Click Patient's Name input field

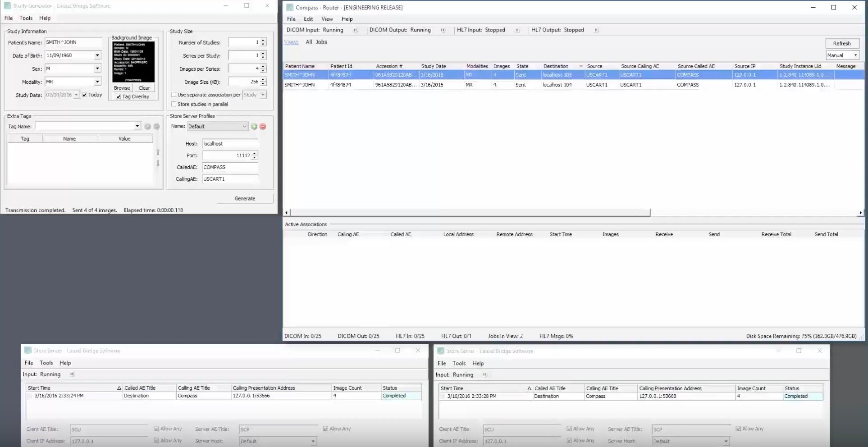tap(73, 42)
